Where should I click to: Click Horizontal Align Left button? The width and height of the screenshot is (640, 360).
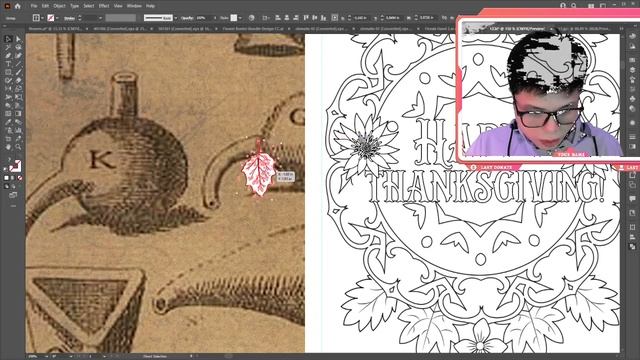[x=278, y=18]
